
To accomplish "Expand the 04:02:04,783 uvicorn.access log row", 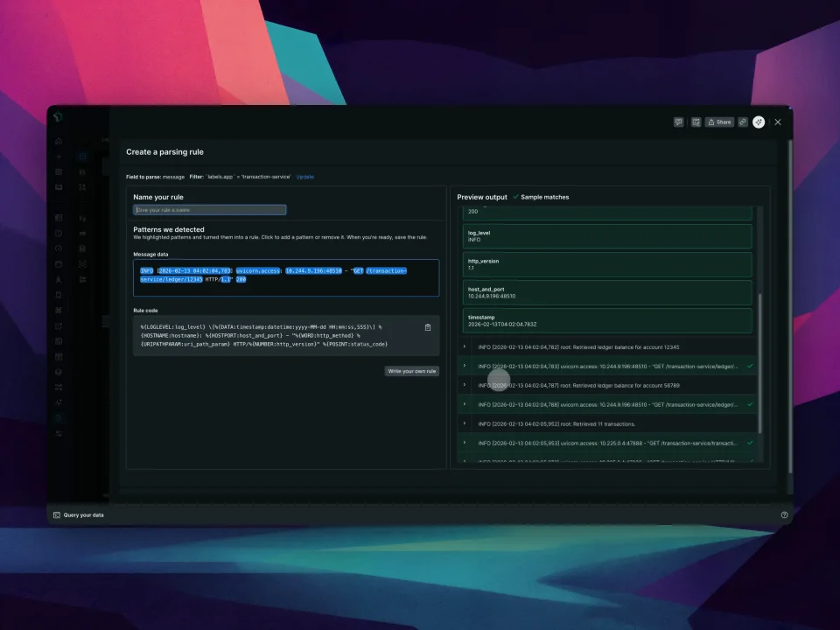I will click(465, 366).
